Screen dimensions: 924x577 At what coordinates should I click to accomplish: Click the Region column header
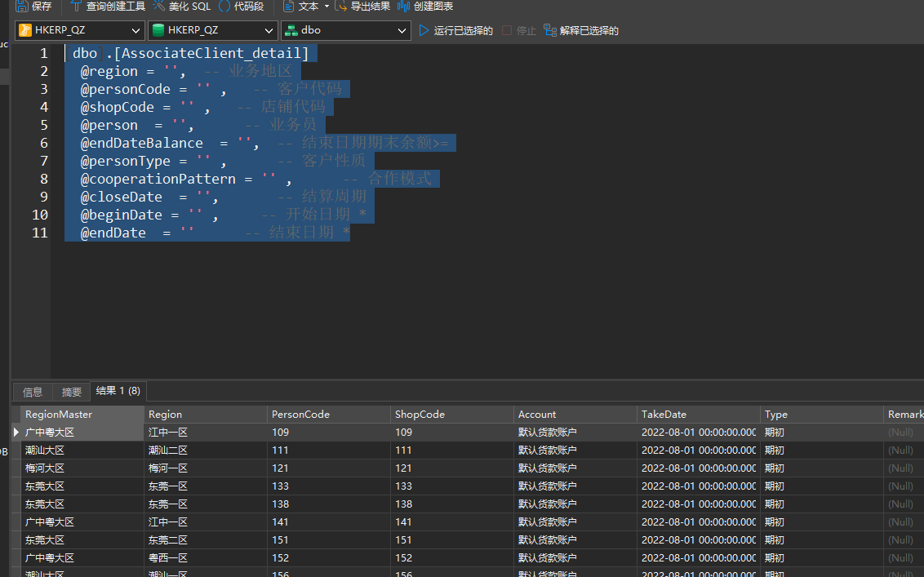click(x=205, y=415)
